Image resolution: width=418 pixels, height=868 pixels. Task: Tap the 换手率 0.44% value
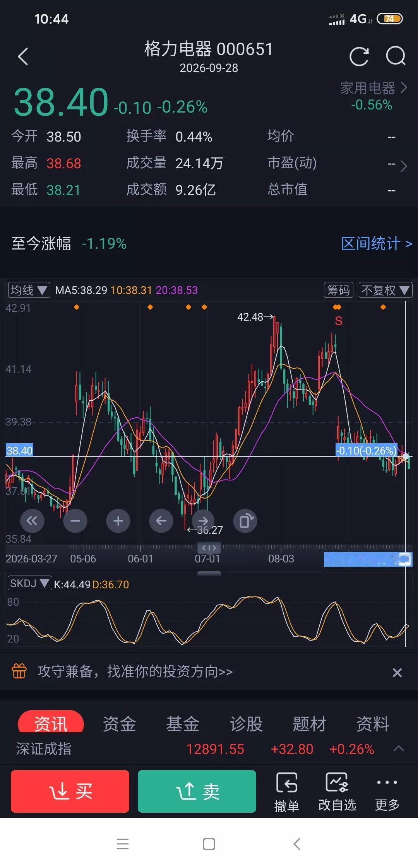(194, 137)
